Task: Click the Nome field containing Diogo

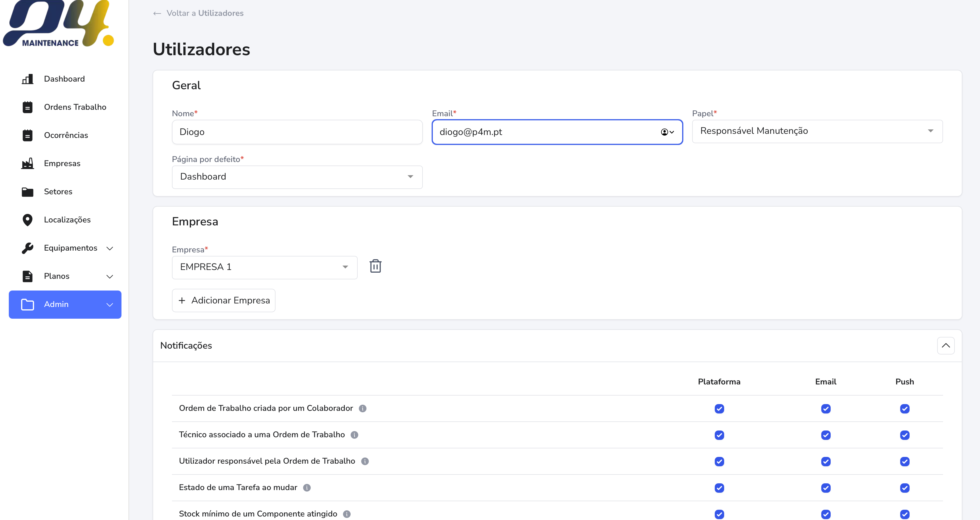Action: coord(297,132)
